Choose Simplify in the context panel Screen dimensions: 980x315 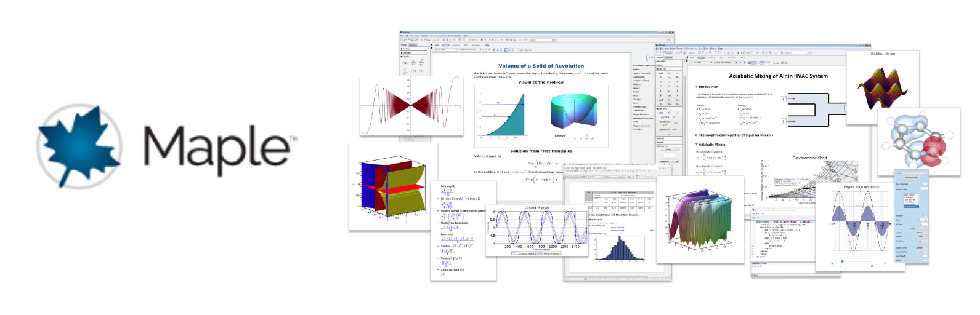637,99
